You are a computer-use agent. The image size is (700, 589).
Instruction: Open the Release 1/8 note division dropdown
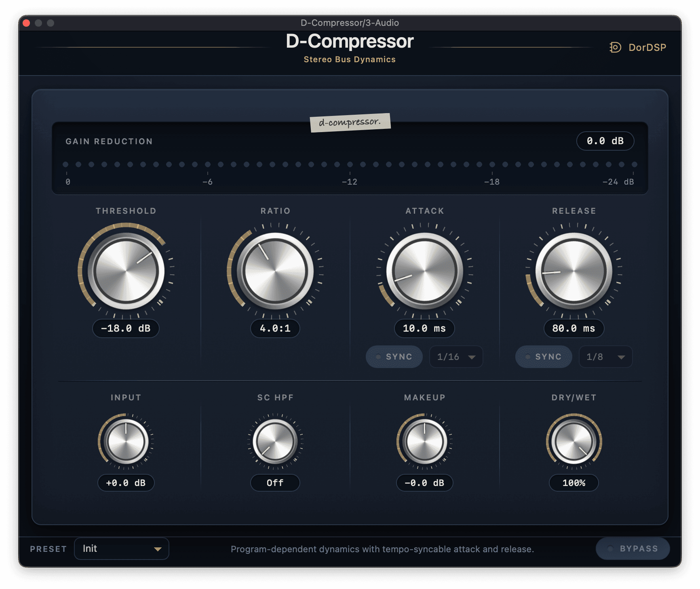tap(605, 357)
